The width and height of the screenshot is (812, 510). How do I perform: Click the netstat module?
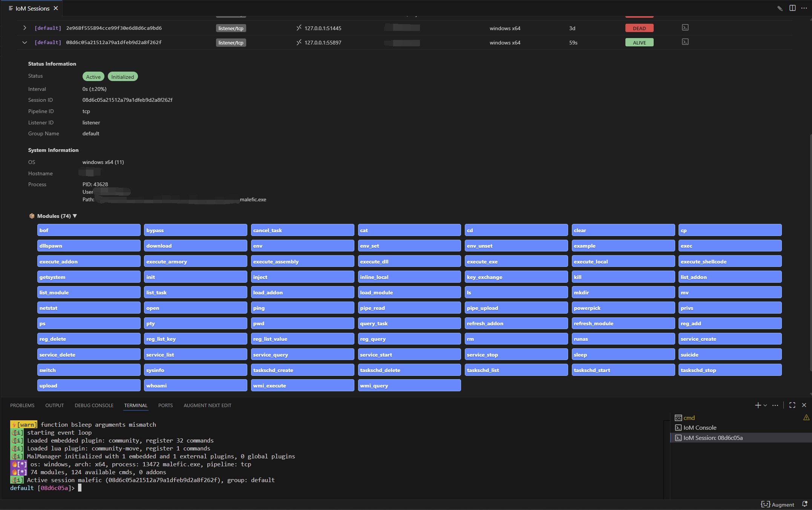coord(89,308)
